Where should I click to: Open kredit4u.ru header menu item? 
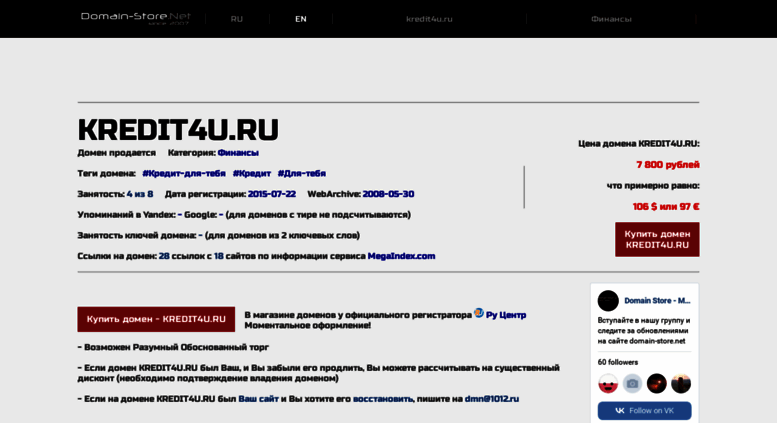point(429,19)
